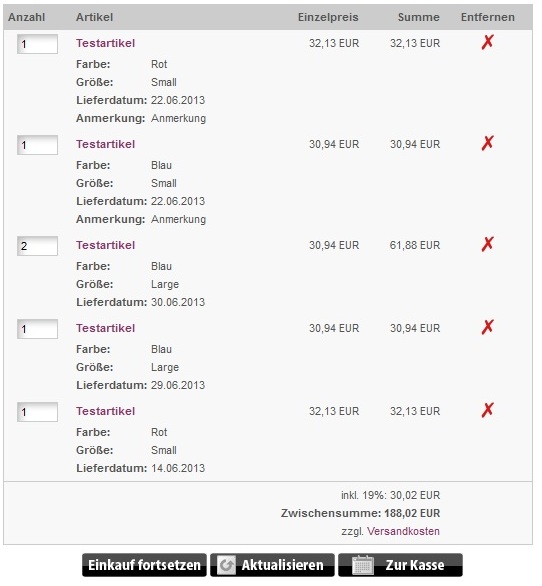Focus the quantity field showing 2

pos(37,246)
